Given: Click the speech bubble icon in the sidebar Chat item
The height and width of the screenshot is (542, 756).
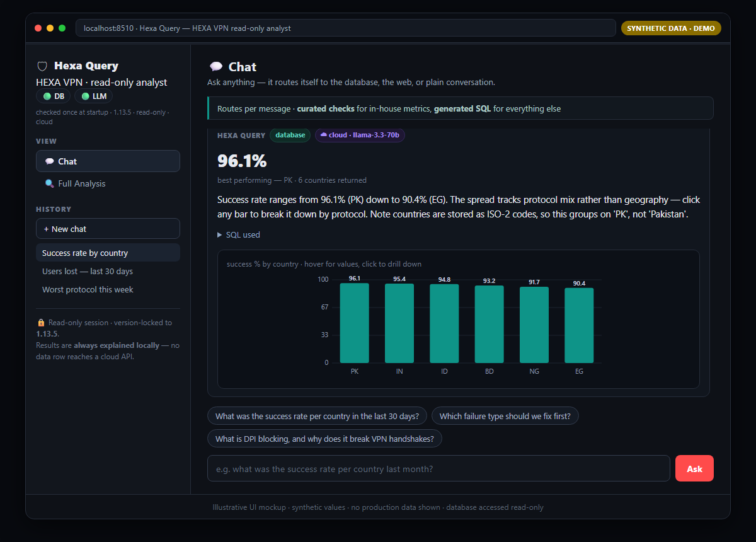Looking at the screenshot, I should point(49,162).
